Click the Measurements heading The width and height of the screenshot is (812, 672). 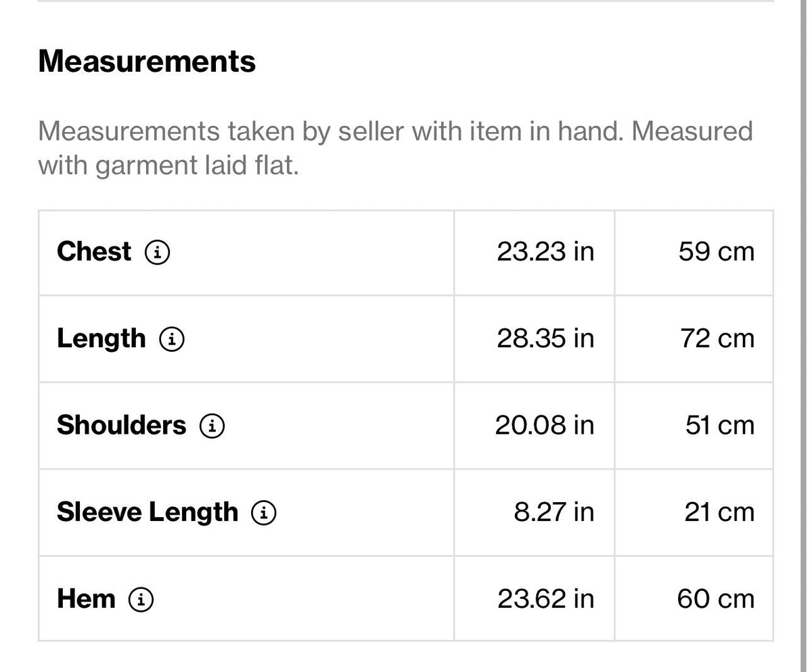point(147,62)
